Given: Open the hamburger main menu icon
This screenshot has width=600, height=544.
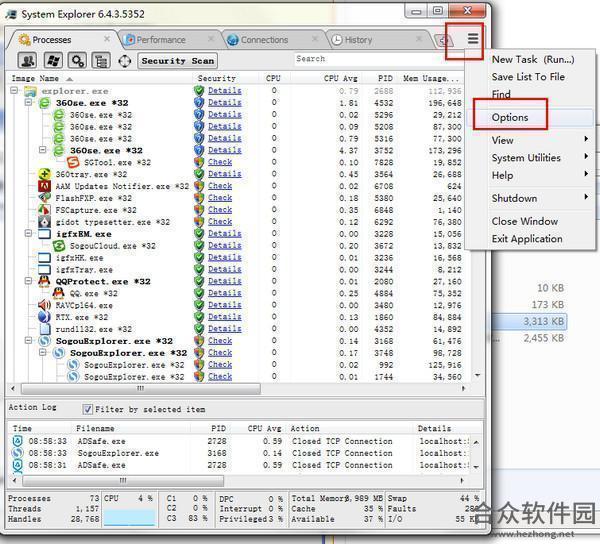Looking at the screenshot, I should click(473, 38).
